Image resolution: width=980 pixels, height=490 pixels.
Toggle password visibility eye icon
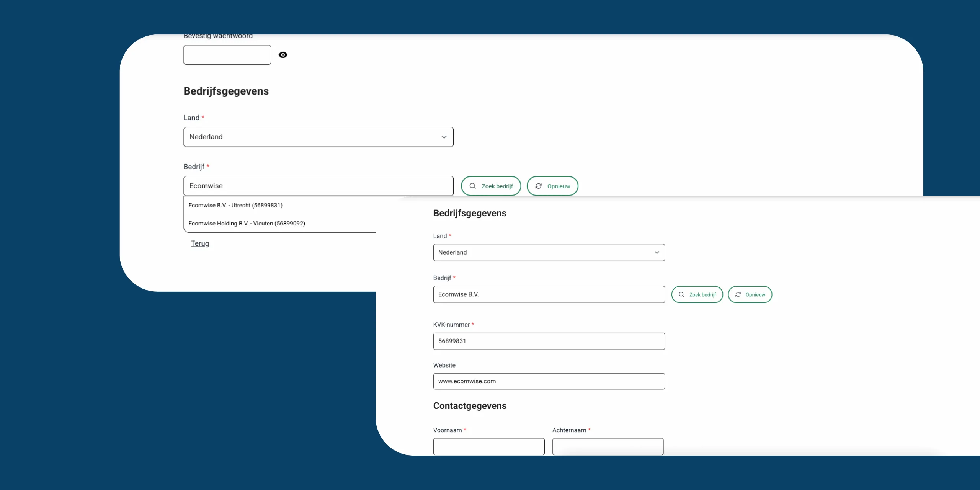pyautogui.click(x=283, y=55)
